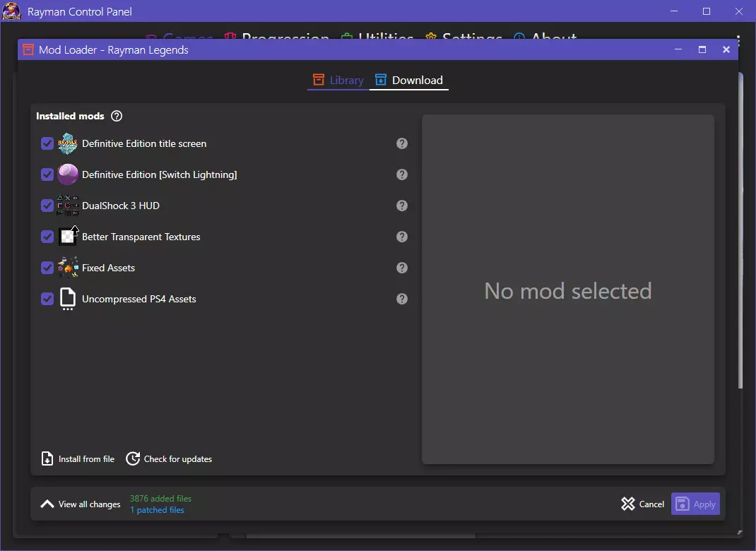Click Fixed Assets mod icon

[68, 268]
